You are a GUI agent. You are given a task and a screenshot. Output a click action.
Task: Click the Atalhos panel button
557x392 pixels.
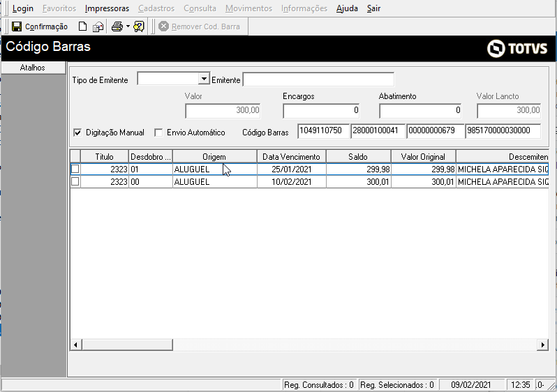tap(33, 68)
